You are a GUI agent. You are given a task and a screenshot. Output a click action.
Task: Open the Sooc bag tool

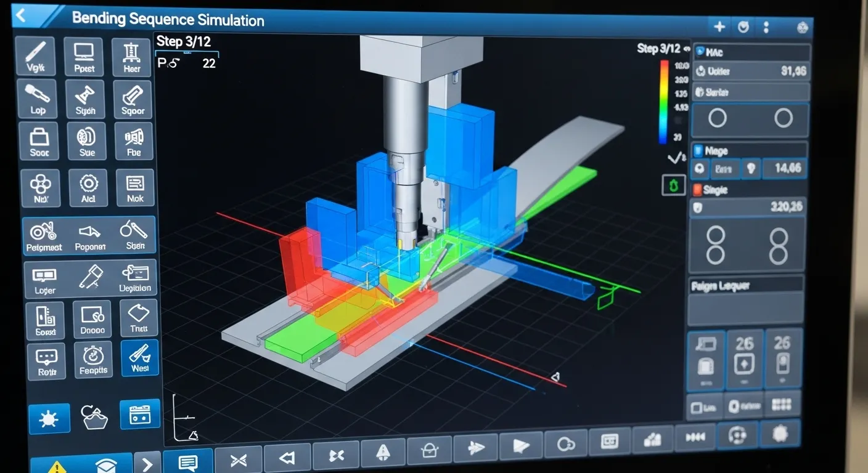coord(39,140)
